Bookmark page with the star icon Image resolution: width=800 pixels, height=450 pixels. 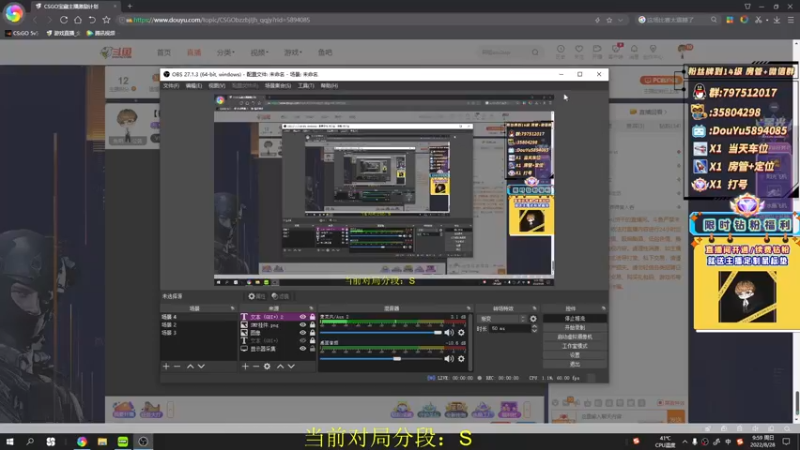point(106,20)
